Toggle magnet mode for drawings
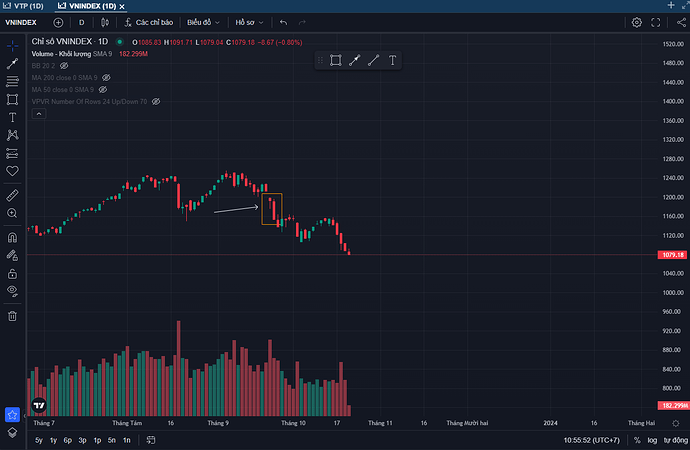The width and height of the screenshot is (690, 450). click(x=12, y=238)
